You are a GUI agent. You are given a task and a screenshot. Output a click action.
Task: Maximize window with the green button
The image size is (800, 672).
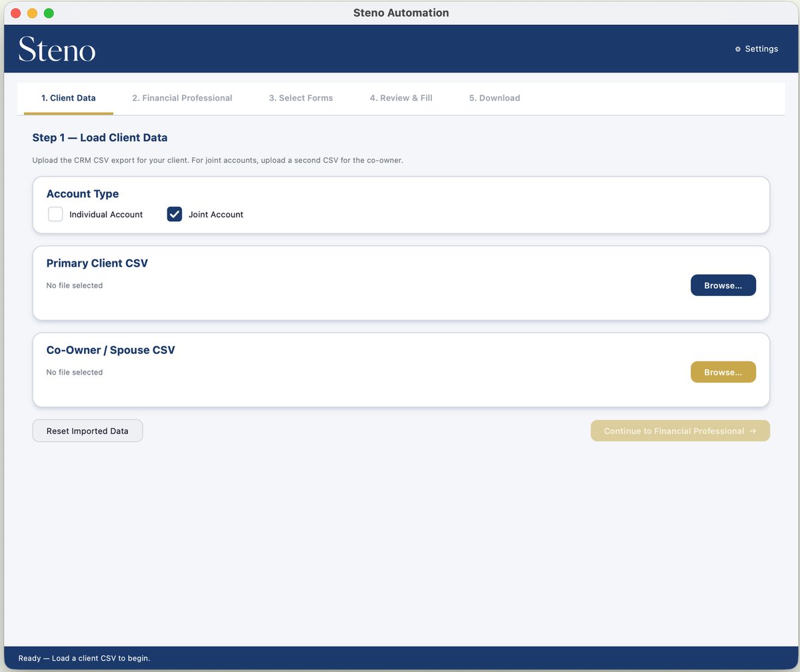click(x=49, y=13)
